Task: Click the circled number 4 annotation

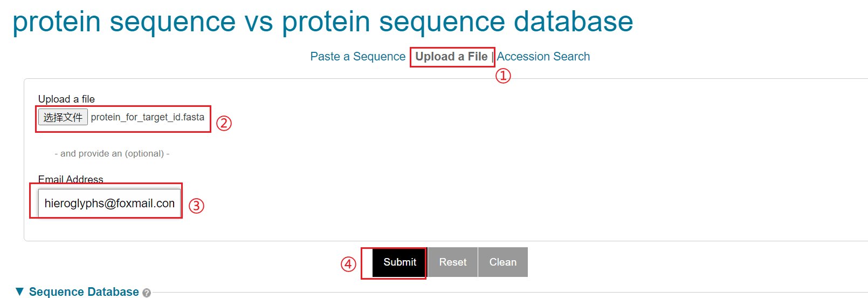Action: pyautogui.click(x=348, y=264)
